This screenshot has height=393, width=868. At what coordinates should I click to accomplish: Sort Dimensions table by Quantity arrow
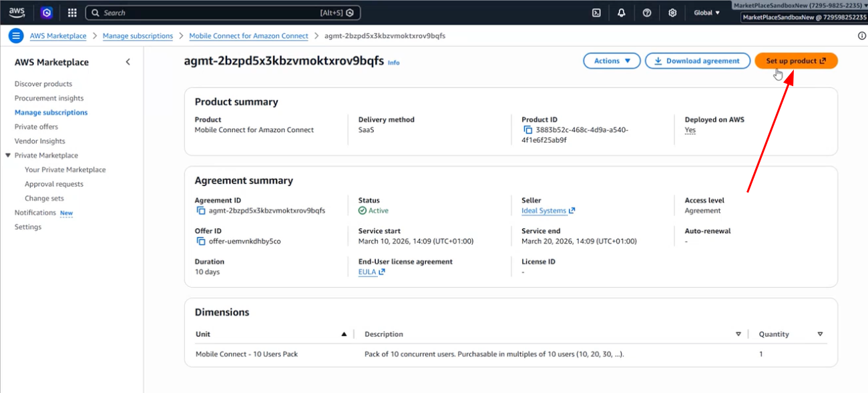coord(820,334)
